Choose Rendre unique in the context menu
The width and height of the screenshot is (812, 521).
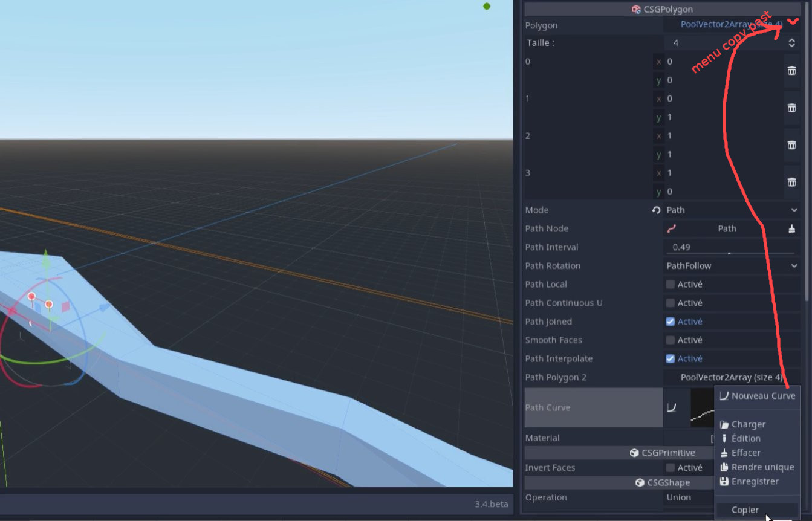(x=757, y=467)
